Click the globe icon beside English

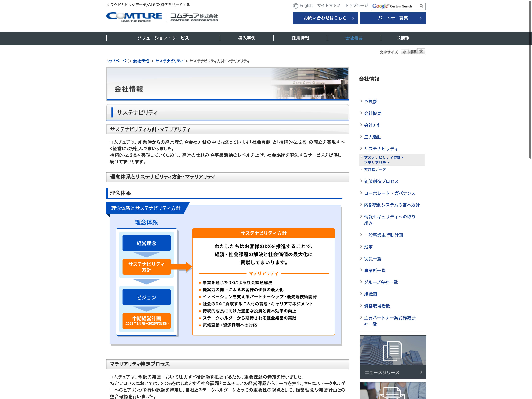(x=296, y=6)
